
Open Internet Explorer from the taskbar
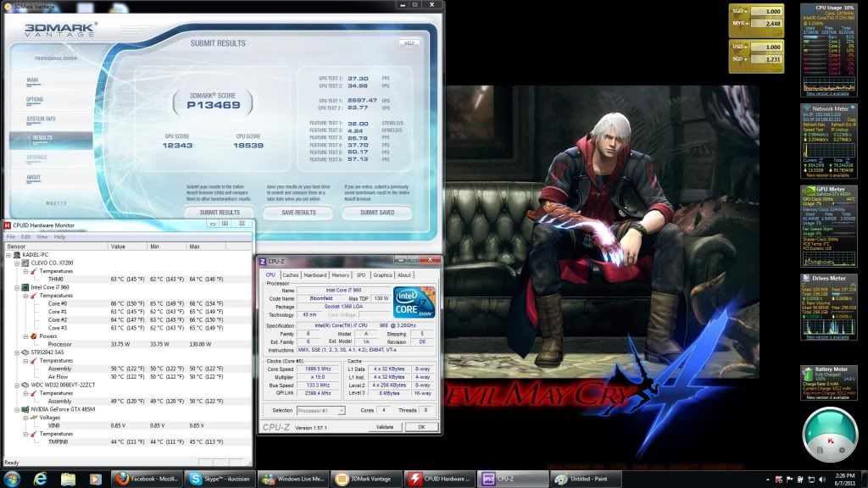coord(40,479)
